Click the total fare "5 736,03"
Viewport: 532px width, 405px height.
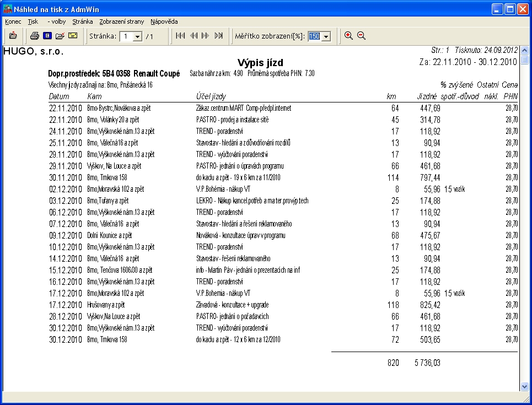tap(427, 363)
